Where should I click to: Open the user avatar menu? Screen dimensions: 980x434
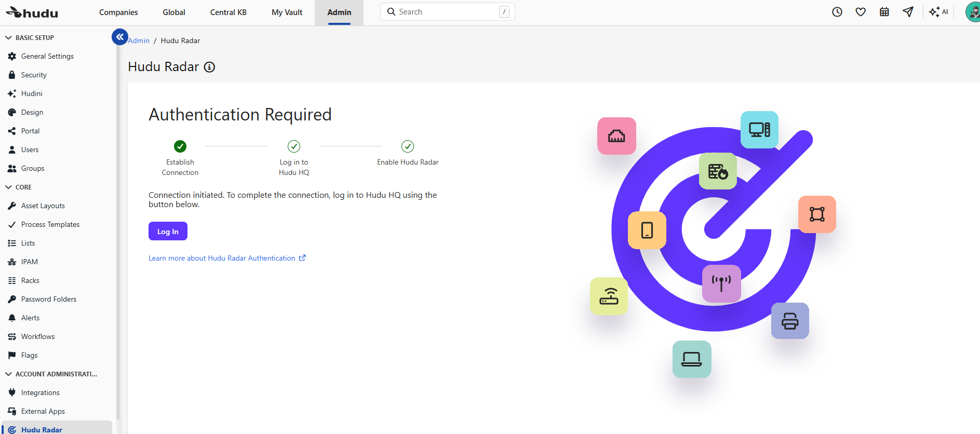click(x=973, y=12)
